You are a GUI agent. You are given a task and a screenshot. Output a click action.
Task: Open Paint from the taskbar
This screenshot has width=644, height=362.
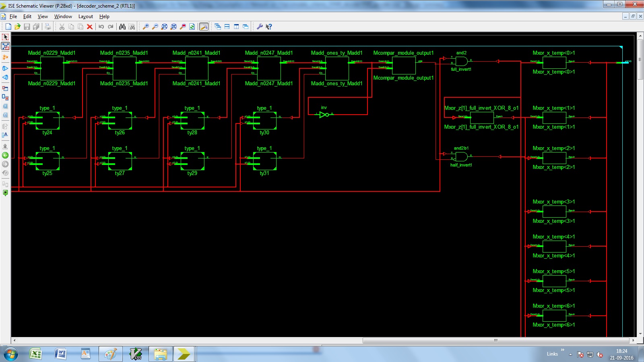point(111,354)
